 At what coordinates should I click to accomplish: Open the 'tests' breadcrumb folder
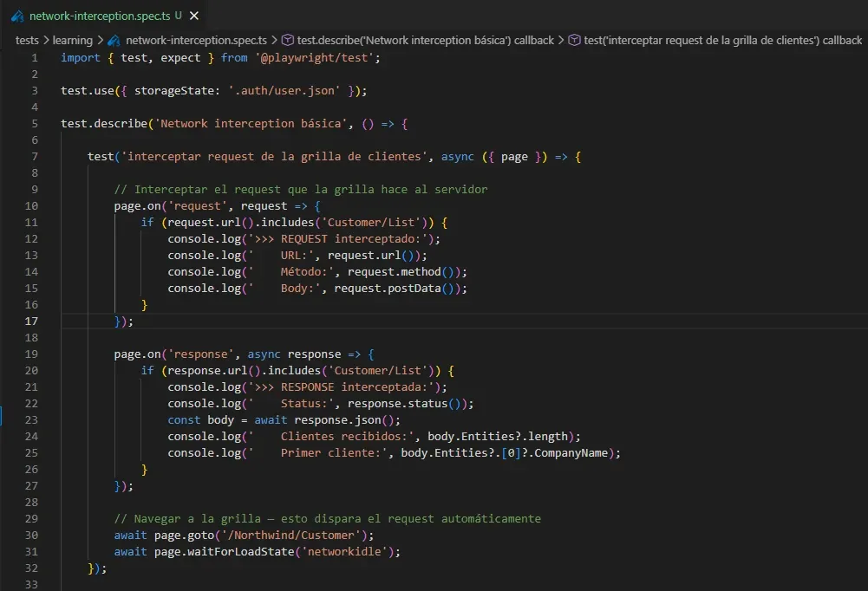[27, 41]
